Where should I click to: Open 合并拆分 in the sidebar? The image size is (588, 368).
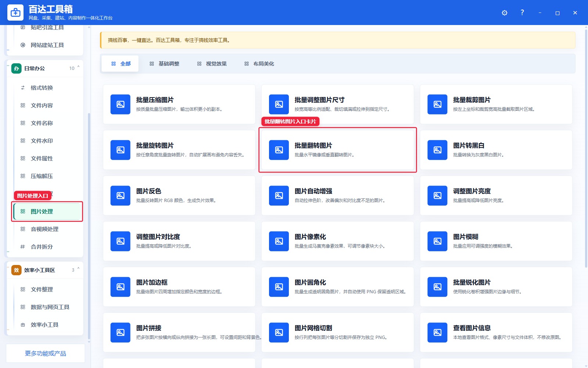pos(48,247)
